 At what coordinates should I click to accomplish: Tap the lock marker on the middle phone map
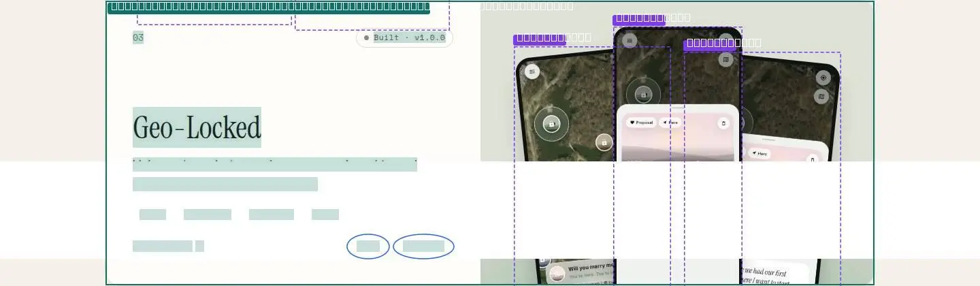pyautogui.click(x=643, y=94)
